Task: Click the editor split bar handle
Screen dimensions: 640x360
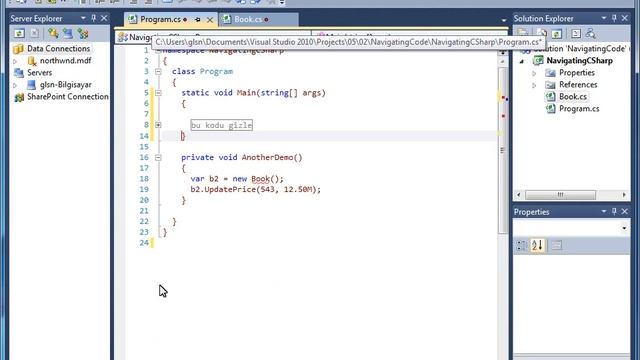Action: pyautogui.click(x=502, y=52)
